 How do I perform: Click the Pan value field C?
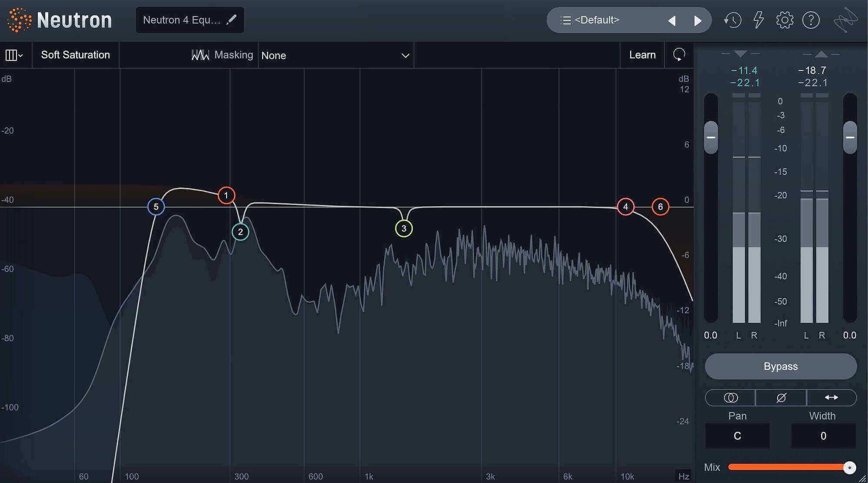pyautogui.click(x=738, y=436)
